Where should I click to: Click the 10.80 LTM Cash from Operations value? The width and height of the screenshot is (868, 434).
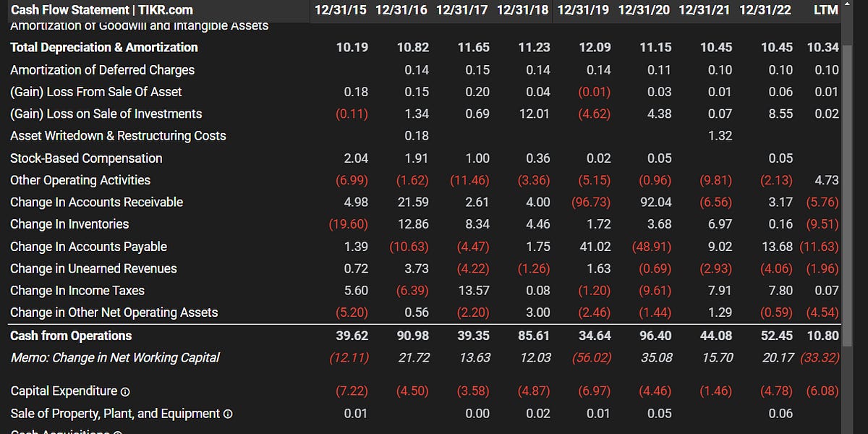click(x=824, y=336)
